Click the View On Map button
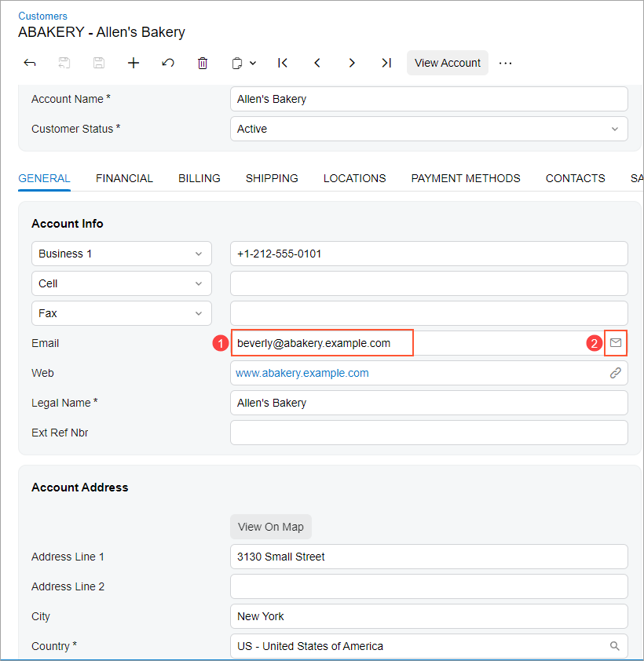Viewport: 644px width, 661px height. (271, 527)
